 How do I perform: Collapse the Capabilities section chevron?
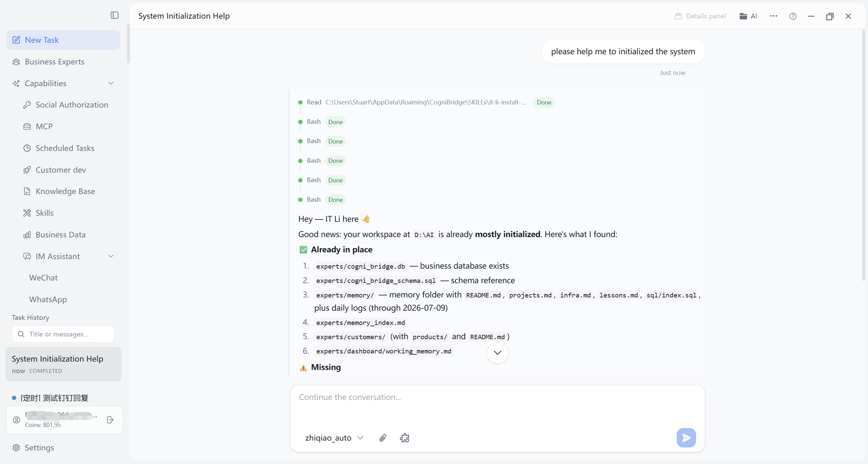(x=111, y=83)
